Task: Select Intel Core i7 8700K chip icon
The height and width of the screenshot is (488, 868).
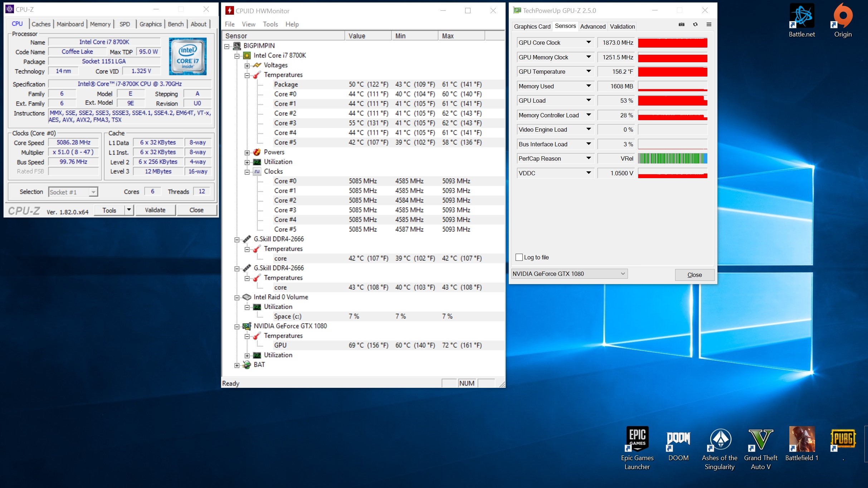Action: point(247,55)
